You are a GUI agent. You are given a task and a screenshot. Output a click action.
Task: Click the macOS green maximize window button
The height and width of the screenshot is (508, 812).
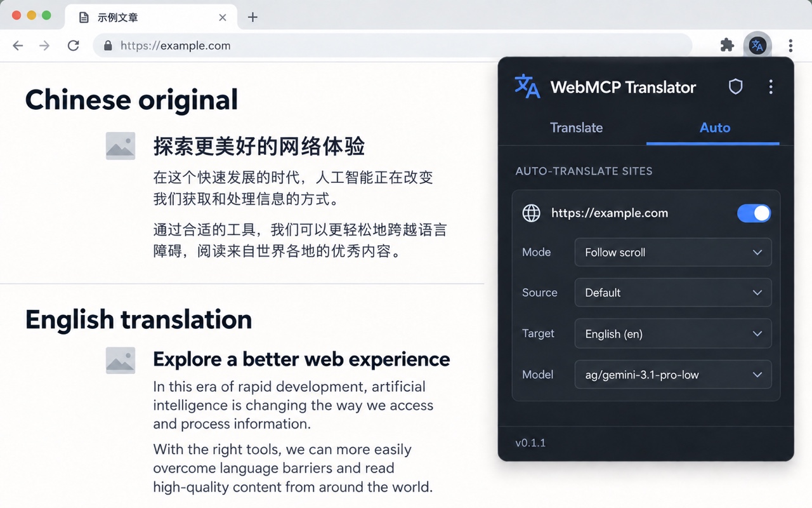[x=46, y=15]
